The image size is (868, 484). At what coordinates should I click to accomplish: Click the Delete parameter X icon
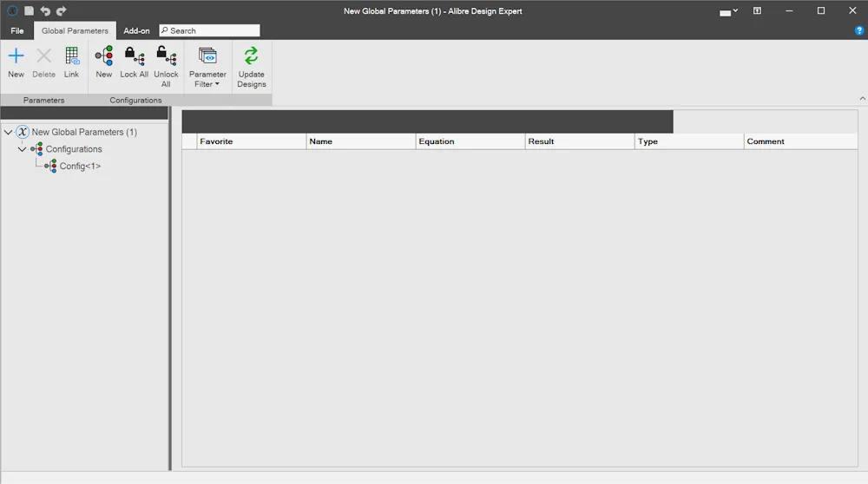[43, 56]
